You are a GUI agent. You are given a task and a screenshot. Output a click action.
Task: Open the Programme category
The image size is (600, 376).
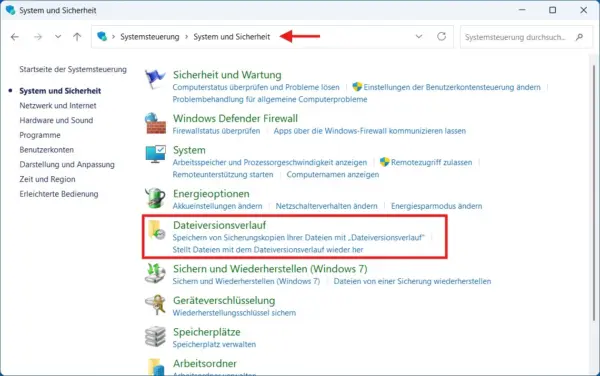[40, 135]
